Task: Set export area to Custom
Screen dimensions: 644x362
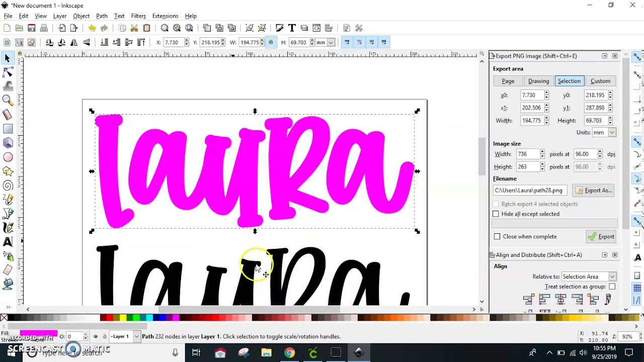Action: [x=600, y=81]
